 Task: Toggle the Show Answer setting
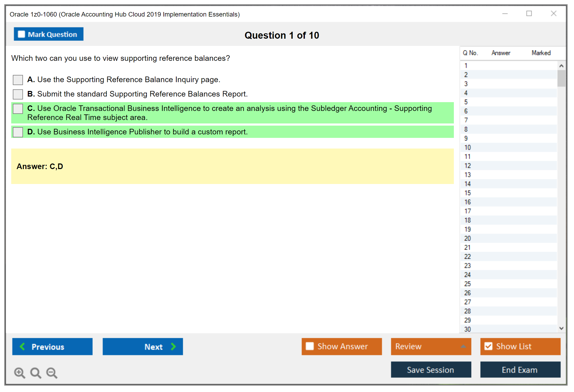pyautogui.click(x=342, y=346)
